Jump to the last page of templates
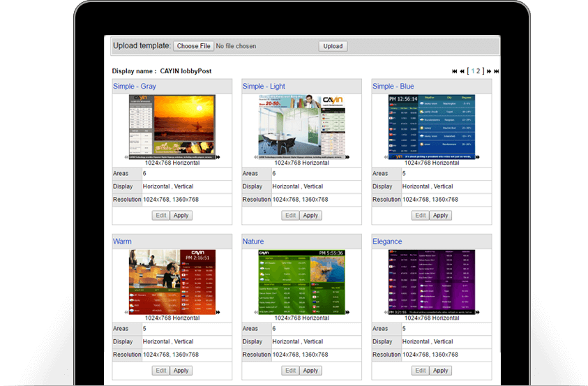This screenshot has height=386, width=588. pos(497,71)
